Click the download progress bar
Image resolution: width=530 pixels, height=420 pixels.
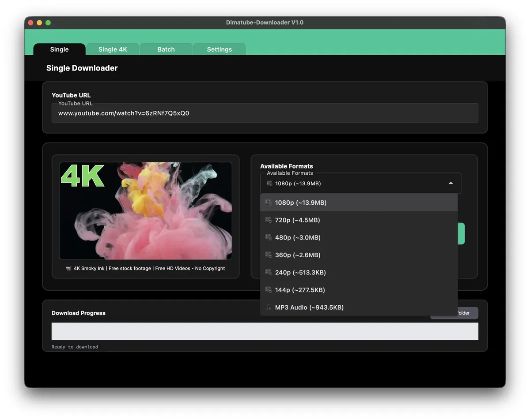click(x=265, y=331)
